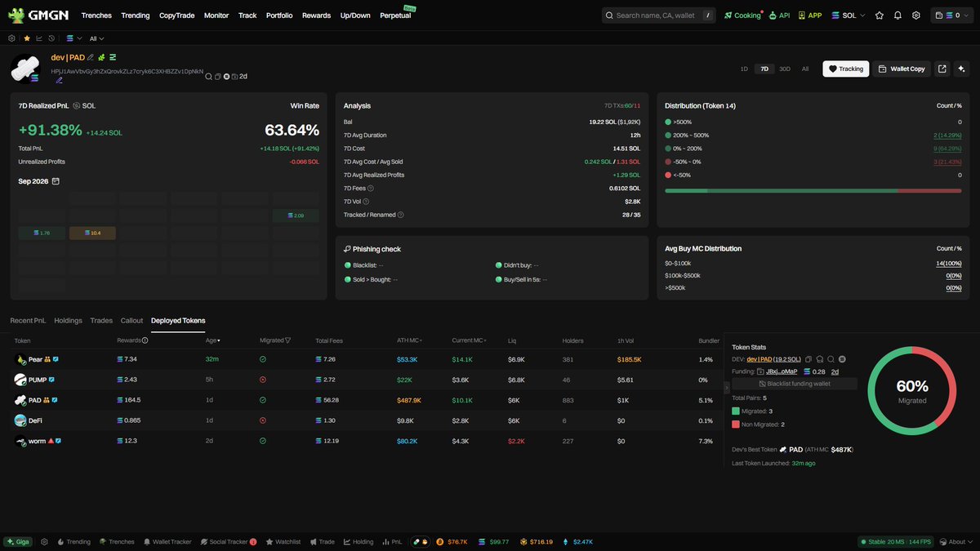The height and width of the screenshot is (551, 980).
Task: Click the notification bell in top bar
Action: pos(898,15)
